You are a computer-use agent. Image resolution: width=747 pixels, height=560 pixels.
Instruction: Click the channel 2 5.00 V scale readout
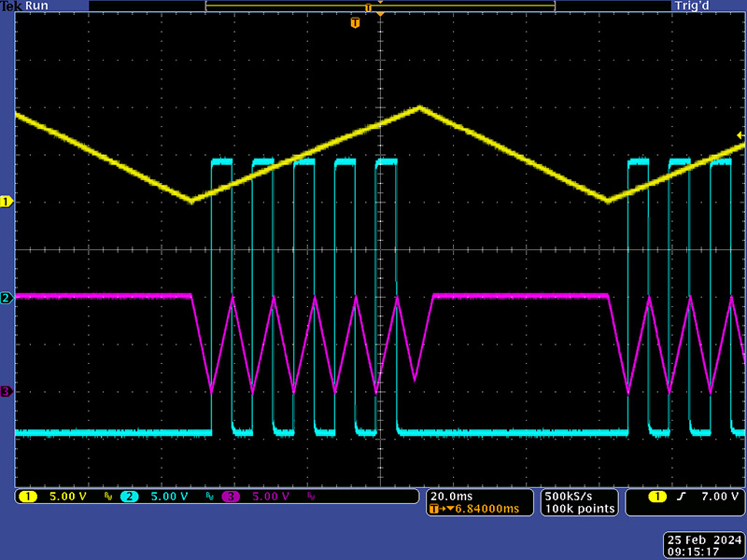click(168, 497)
